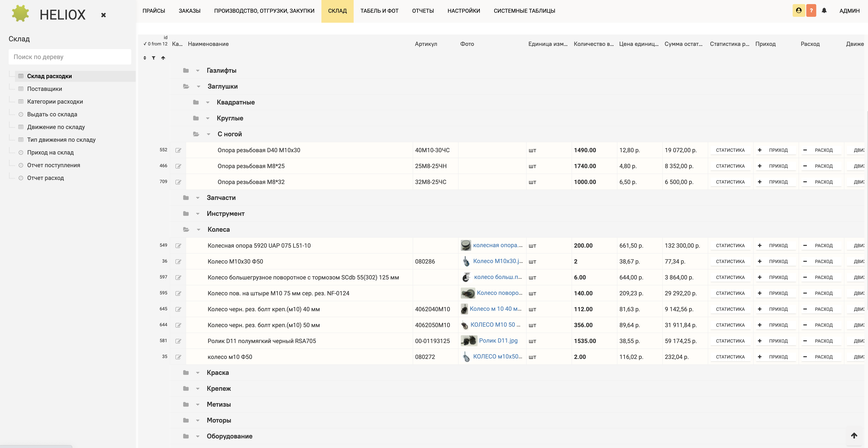
Task: Open Поставщики in sidebar tree
Action: pyautogui.click(x=44, y=89)
